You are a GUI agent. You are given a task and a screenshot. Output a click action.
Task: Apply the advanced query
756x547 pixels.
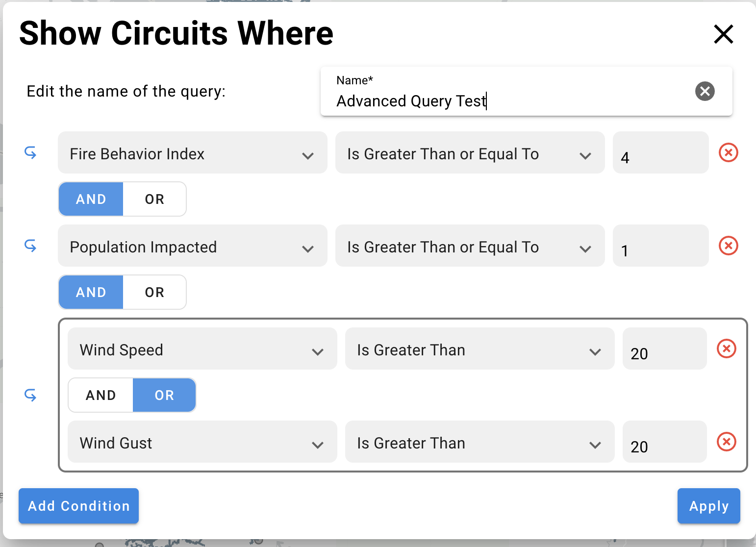[708, 506]
